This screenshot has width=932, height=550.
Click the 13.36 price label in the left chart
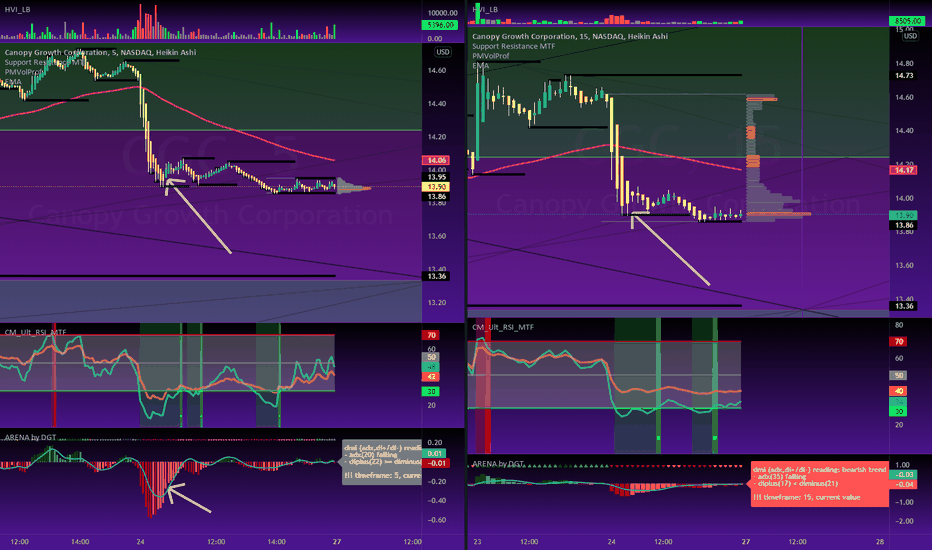pos(437,276)
